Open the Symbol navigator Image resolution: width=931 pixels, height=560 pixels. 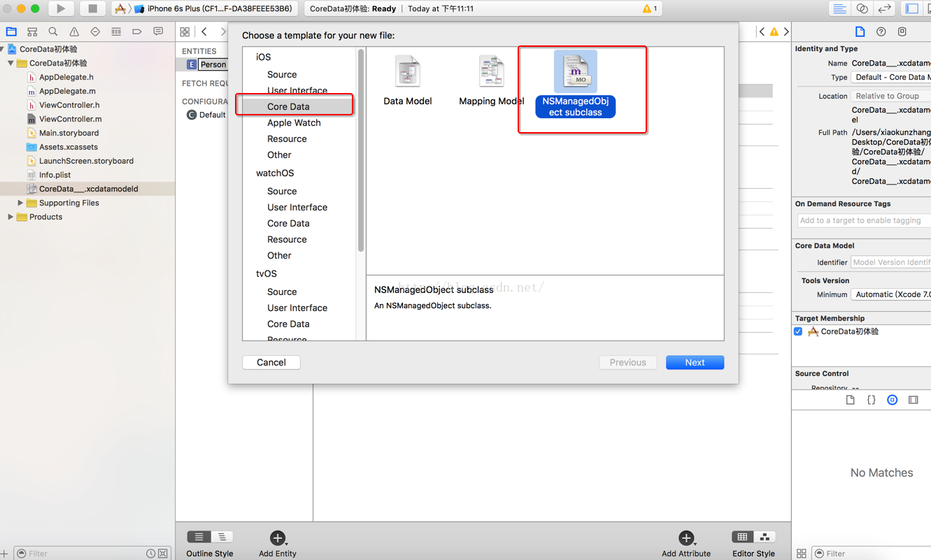32,31
